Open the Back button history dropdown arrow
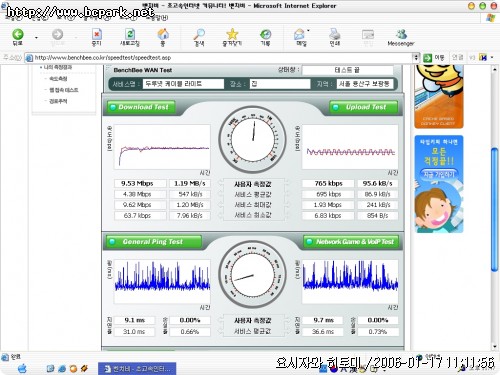This screenshot has width=500, height=375. [36, 37]
